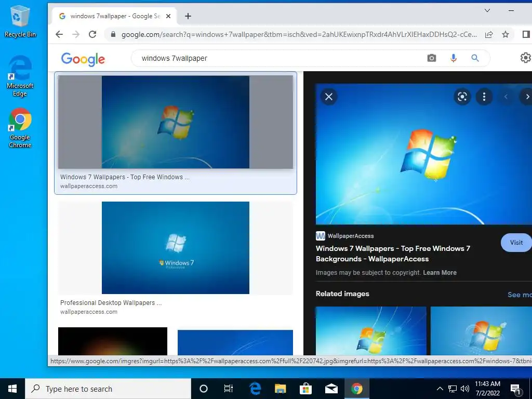Go forward in Chrome
532x399 pixels.
(76, 34)
